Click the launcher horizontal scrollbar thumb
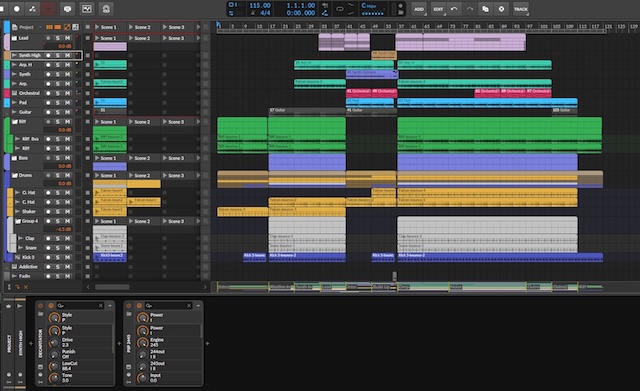The width and height of the screenshot is (640, 391). click(112, 287)
